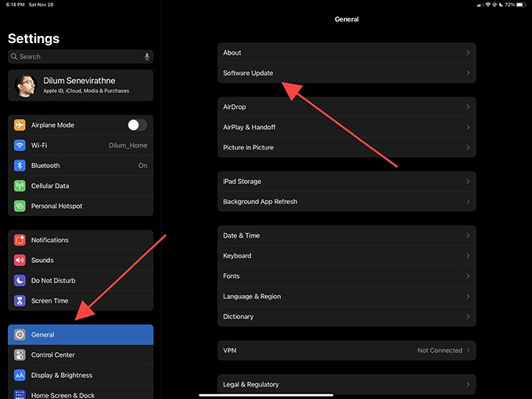Tap Keyboard label
The height and width of the screenshot is (399, 532).
coord(237,256)
